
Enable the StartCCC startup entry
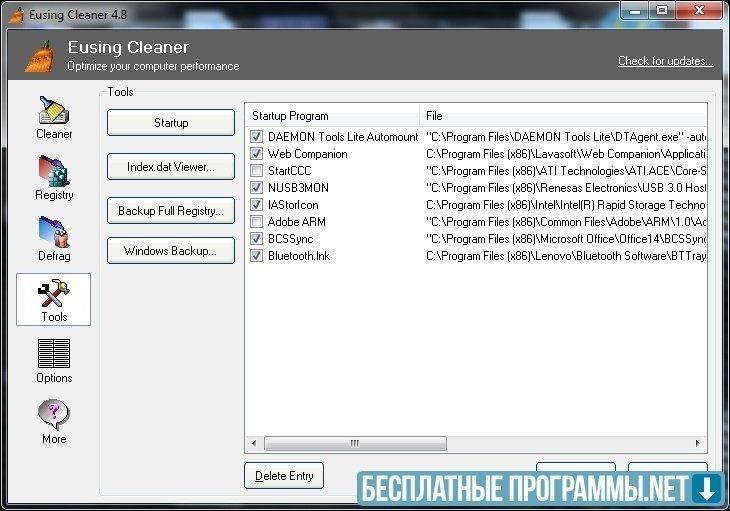tap(256, 170)
